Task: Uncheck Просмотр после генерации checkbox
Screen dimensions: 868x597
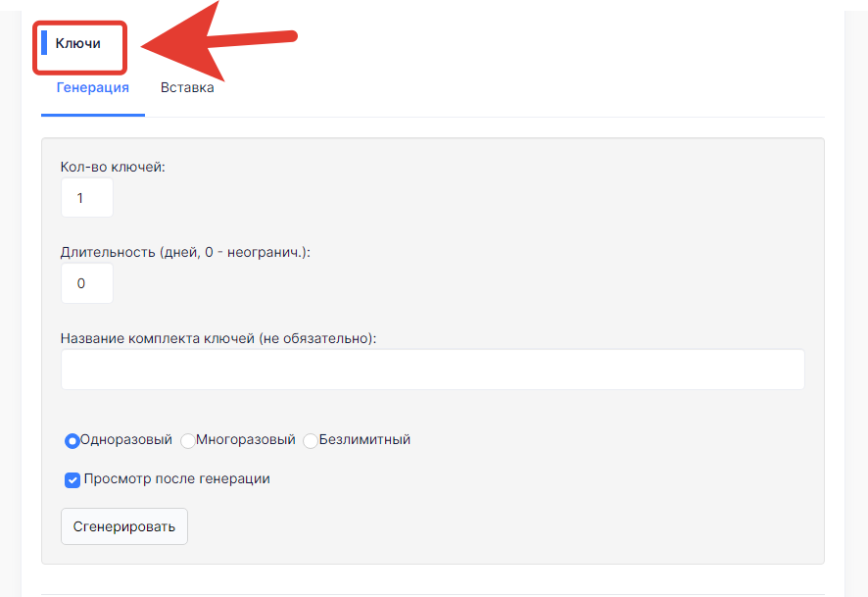Action: click(72, 479)
